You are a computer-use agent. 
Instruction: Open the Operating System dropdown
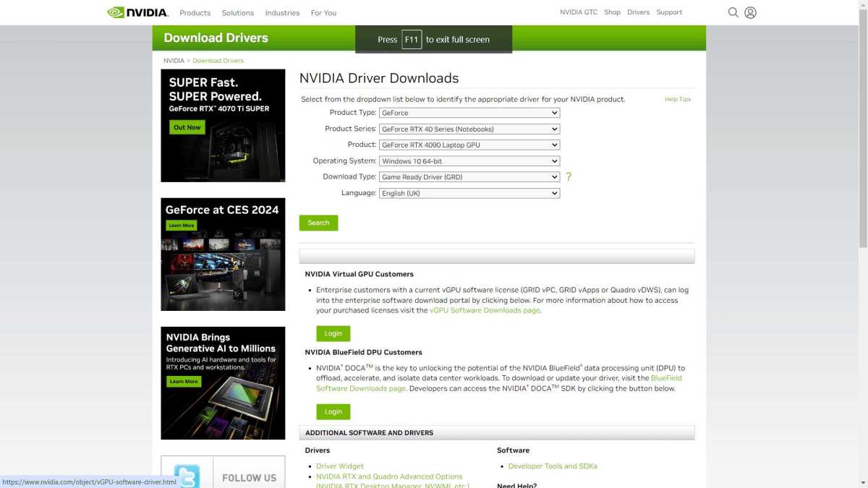[469, 160]
